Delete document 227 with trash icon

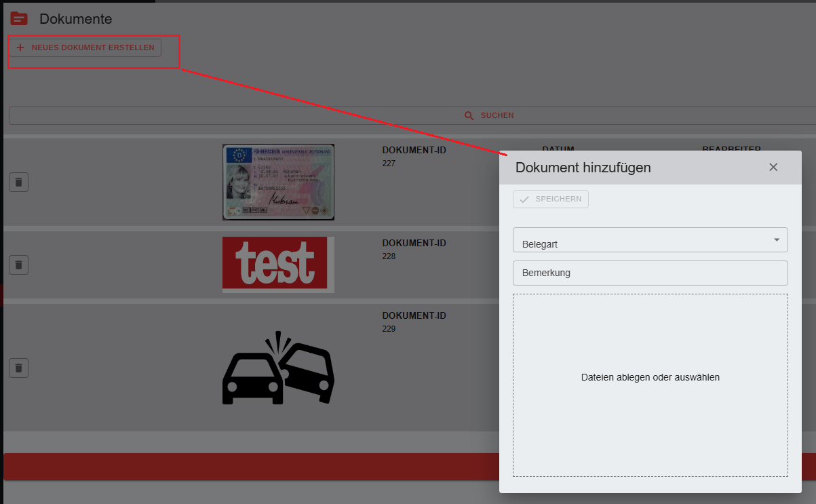(x=18, y=182)
